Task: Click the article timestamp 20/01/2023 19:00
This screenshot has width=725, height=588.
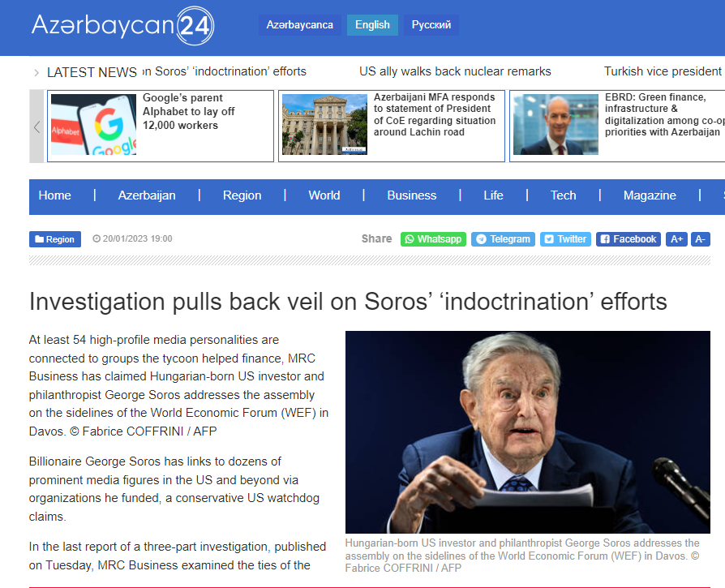Action: pyautogui.click(x=137, y=238)
